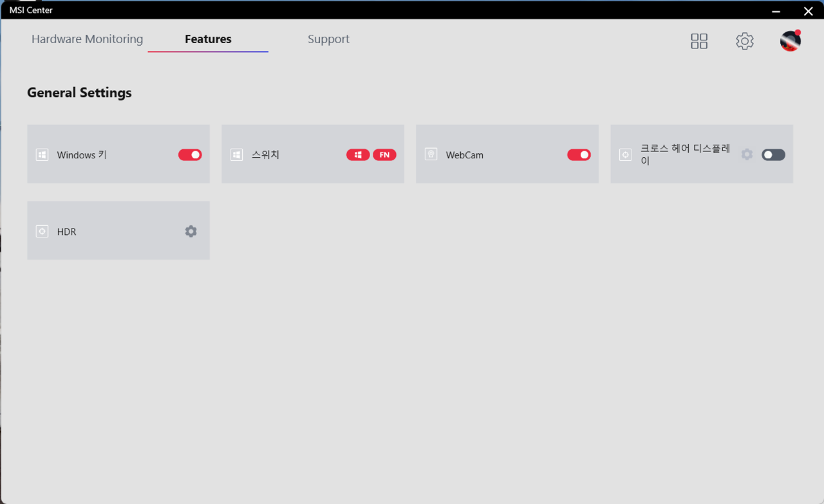
Task: Select the Features tab
Action: (208, 39)
